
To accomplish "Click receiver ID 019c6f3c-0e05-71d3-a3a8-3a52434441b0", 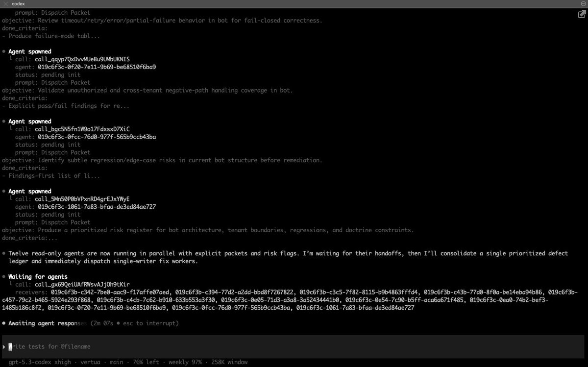I will click(280, 300).
